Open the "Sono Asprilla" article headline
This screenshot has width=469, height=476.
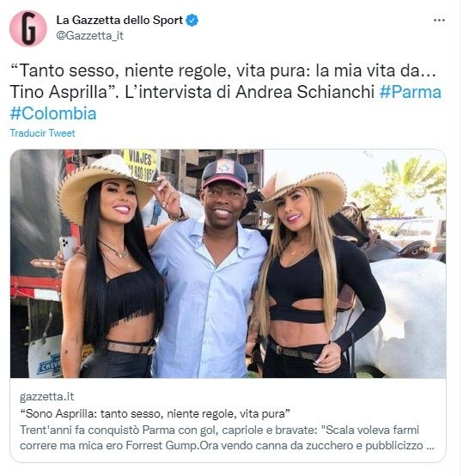point(155,413)
